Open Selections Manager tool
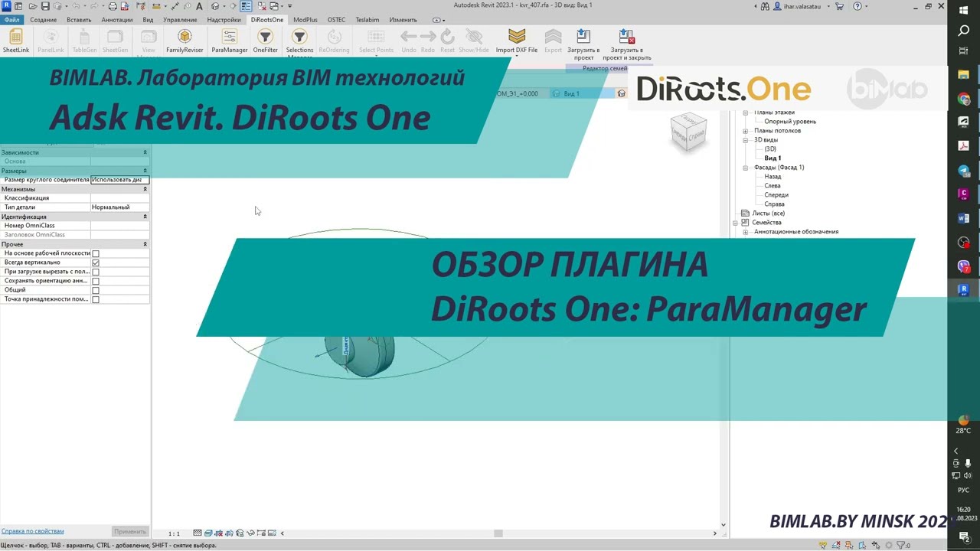This screenshot has width=980, height=551. point(299,41)
